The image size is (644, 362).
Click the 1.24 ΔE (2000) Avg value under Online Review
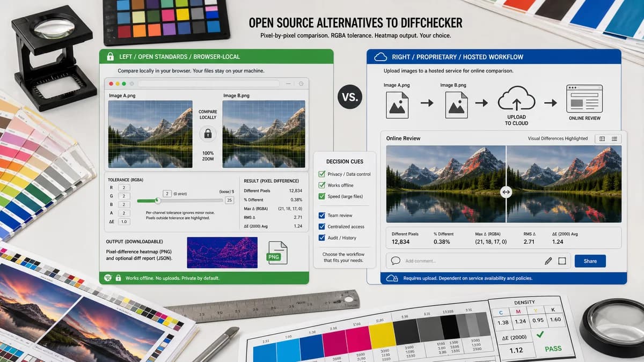click(x=558, y=242)
